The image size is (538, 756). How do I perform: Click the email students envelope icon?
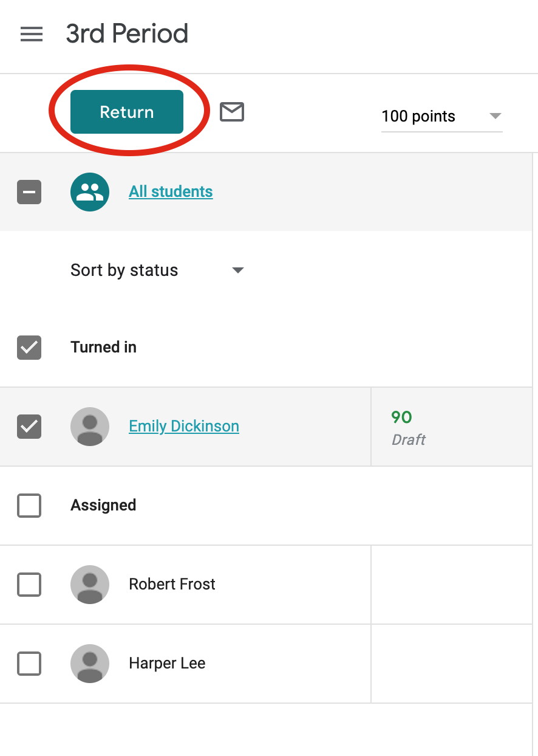pyautogui.click(x=232, y=112)
